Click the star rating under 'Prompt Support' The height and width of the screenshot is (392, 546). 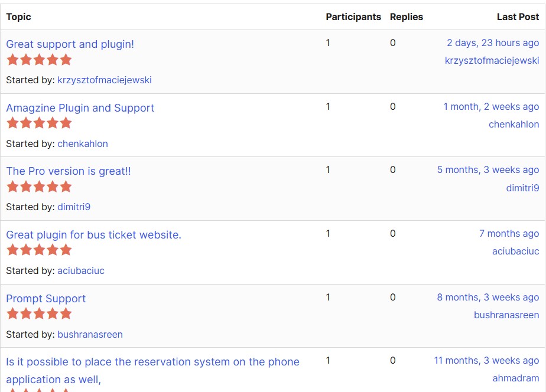pos(39,314)
